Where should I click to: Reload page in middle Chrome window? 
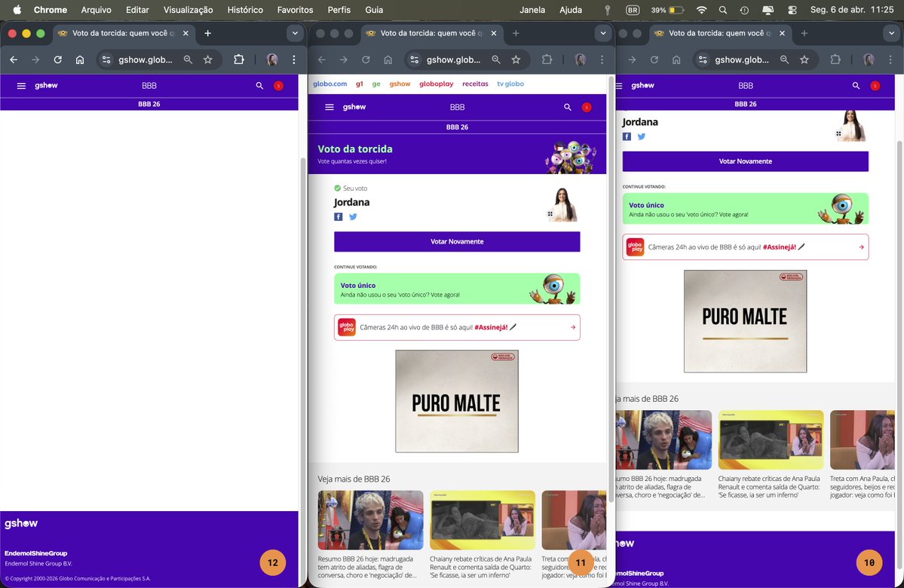[x=366, y=60]
